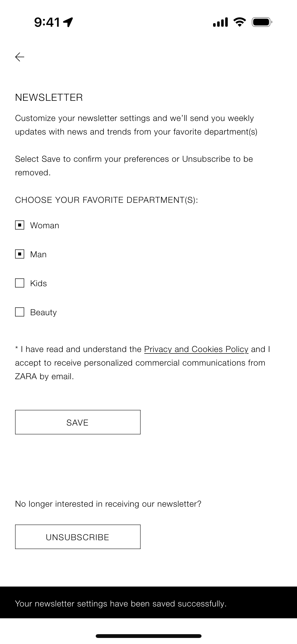The image size is (297, 644).
Task: Tap the clock showing 9:41
Action: click(47, 21)
